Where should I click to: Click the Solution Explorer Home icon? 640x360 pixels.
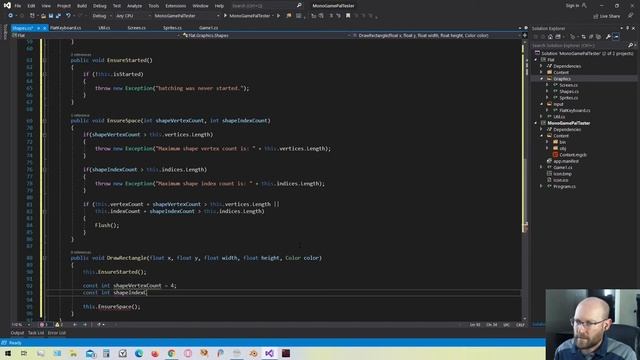tap(550, 37)
